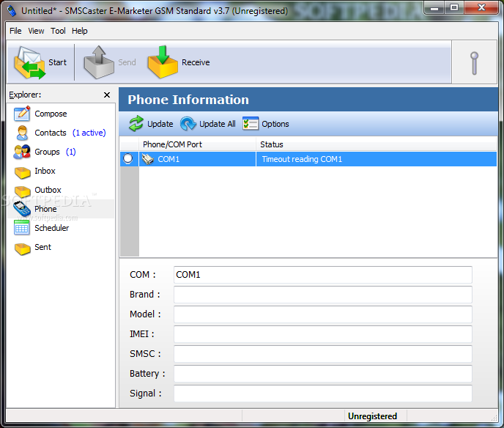Click the '(1 active)' contacts count
The width and height of the screenshot is (504, 428).
pyautogui.click(x=89, y=133)
